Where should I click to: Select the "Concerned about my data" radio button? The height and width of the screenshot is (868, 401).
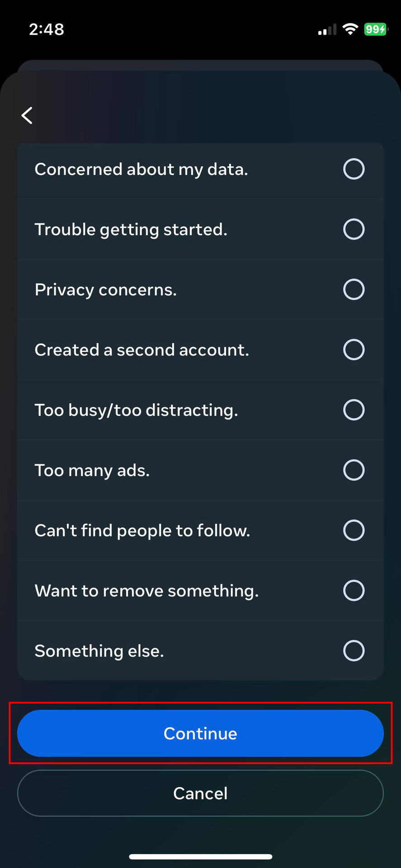click(354, 169)
